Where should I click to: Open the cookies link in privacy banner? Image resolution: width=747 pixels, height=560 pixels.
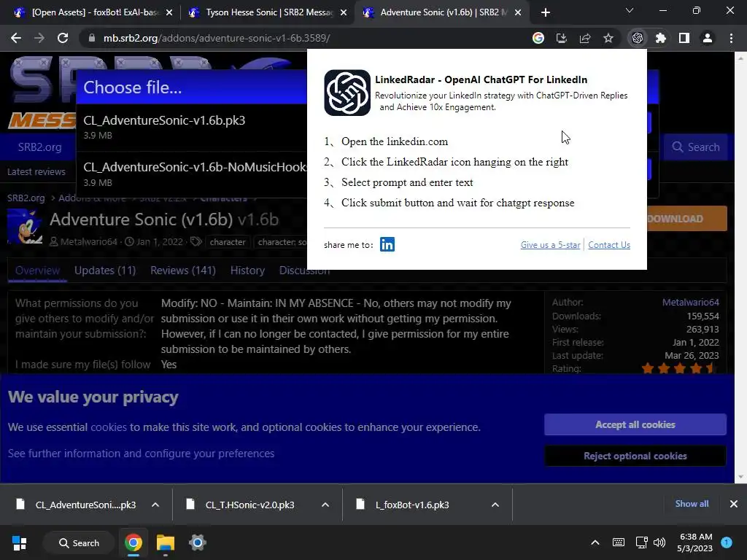click(x=109, y=427)
